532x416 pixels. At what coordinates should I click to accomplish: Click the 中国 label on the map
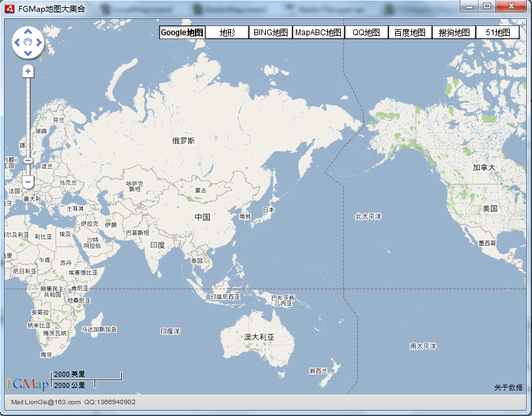(203, 217)
